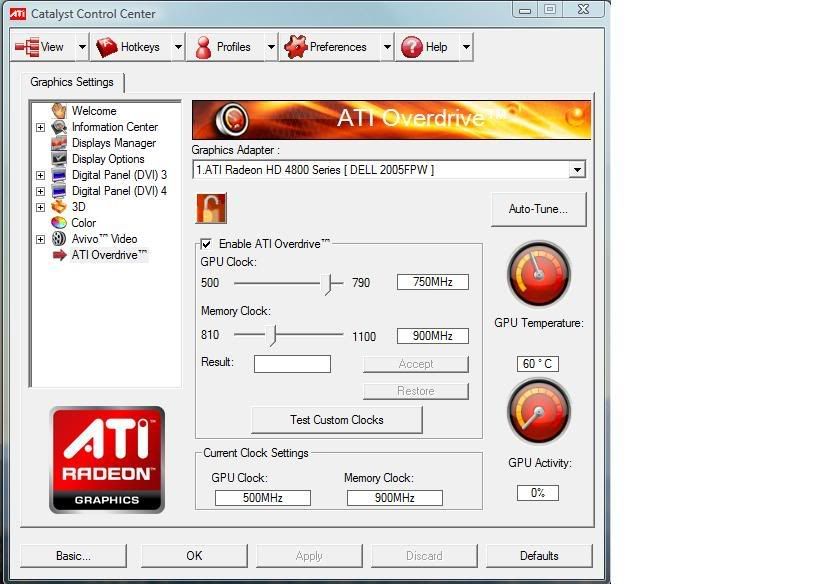Click the Hotkeys toolbar icon
This screenshot has height=584, width=840.
(x=107, y=47)
